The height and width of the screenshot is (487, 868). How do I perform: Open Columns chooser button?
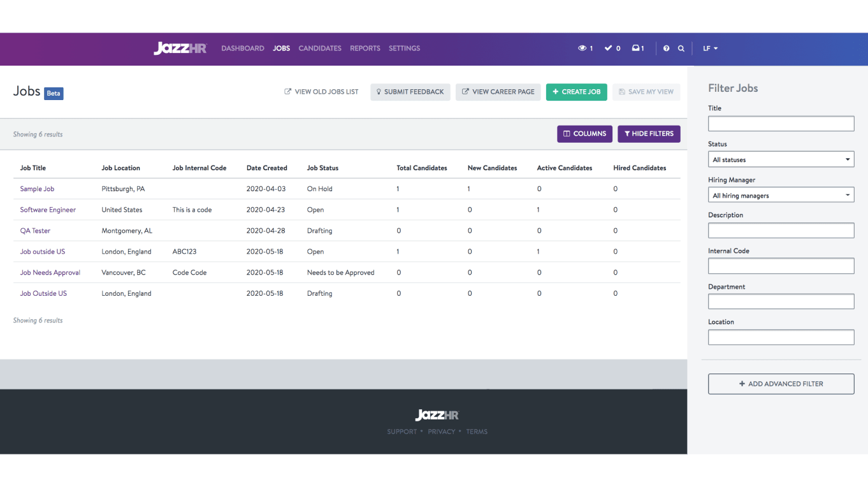(584, 134)
